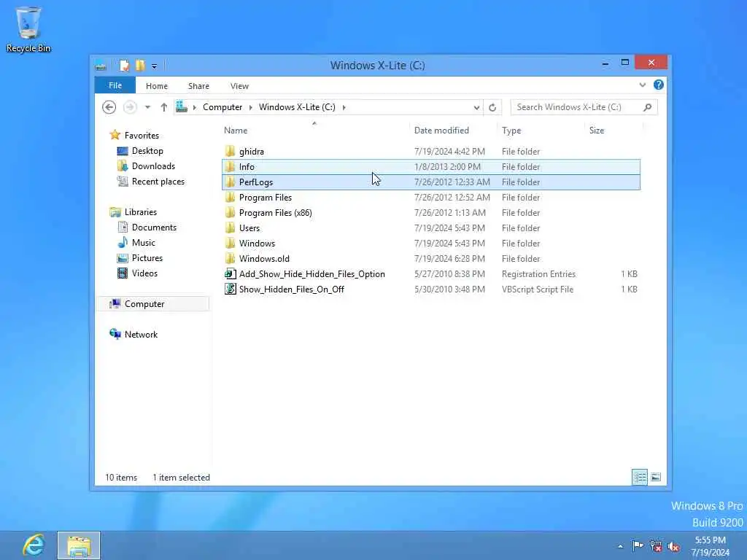The image size is (747, 560).
Task: Select Network in the navigation pane
Action: tap(141, 334)
